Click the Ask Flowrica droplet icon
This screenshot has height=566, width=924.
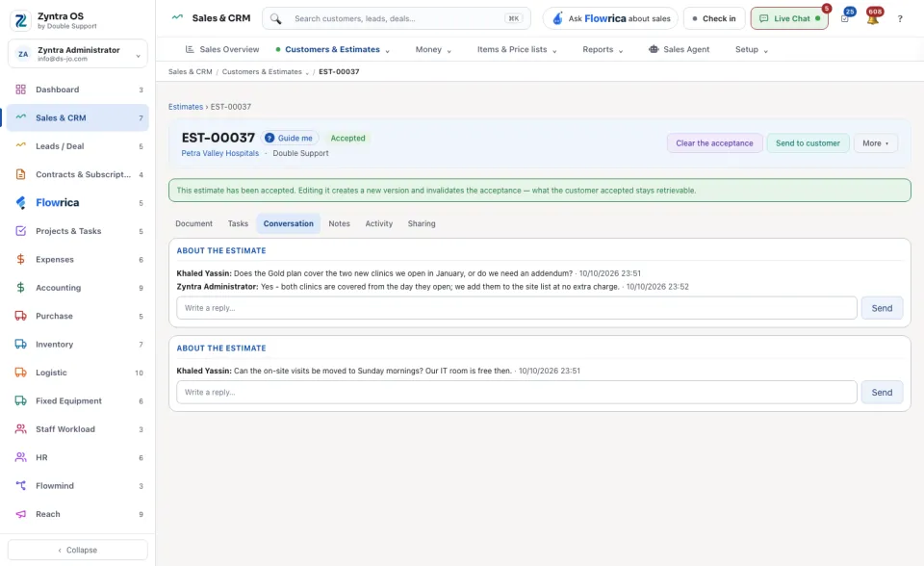click(x=557, y=19)
